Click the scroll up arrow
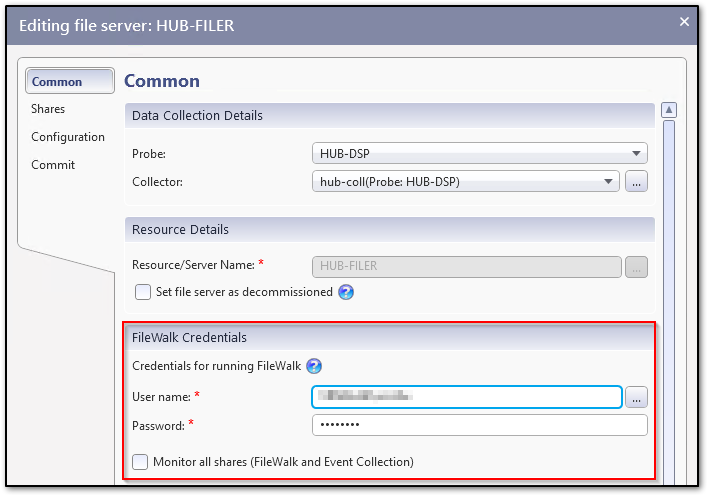 pyautogui.click(x=669, y=110)
